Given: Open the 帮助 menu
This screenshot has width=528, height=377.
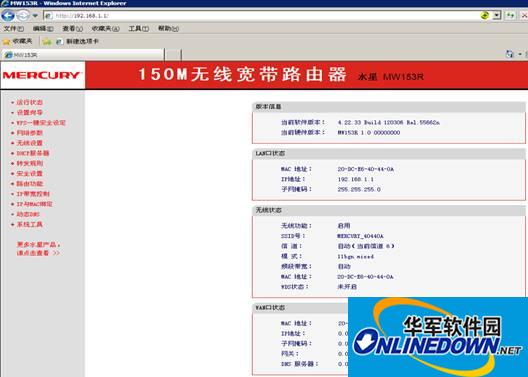Looking at the screenshot, I should tap(168, 29).
